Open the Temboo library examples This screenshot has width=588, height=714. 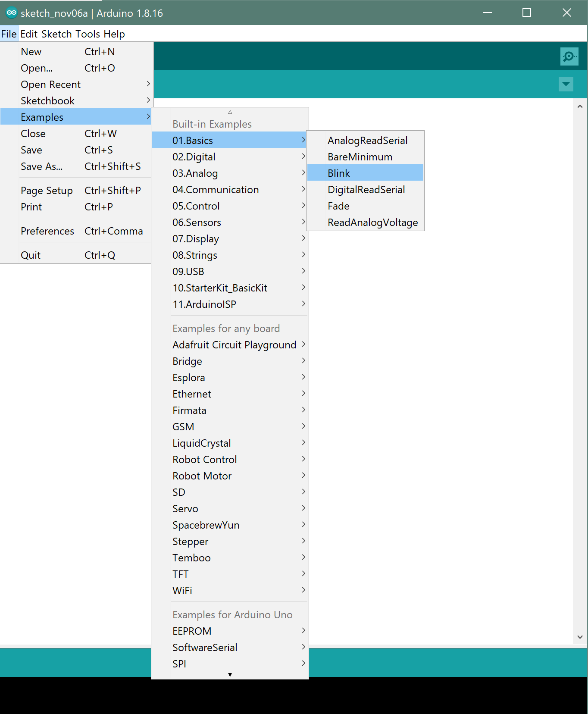pyautogui.click(x=230, y=558)
